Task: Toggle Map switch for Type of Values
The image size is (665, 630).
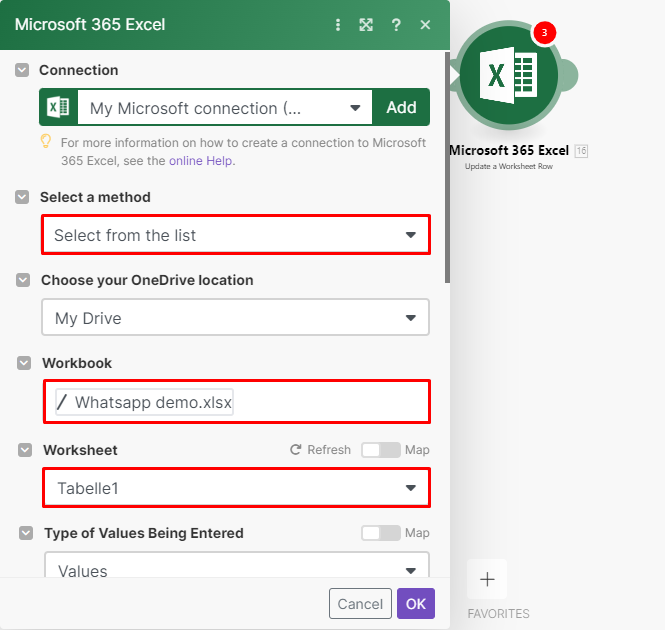Action: click(380, 533)
